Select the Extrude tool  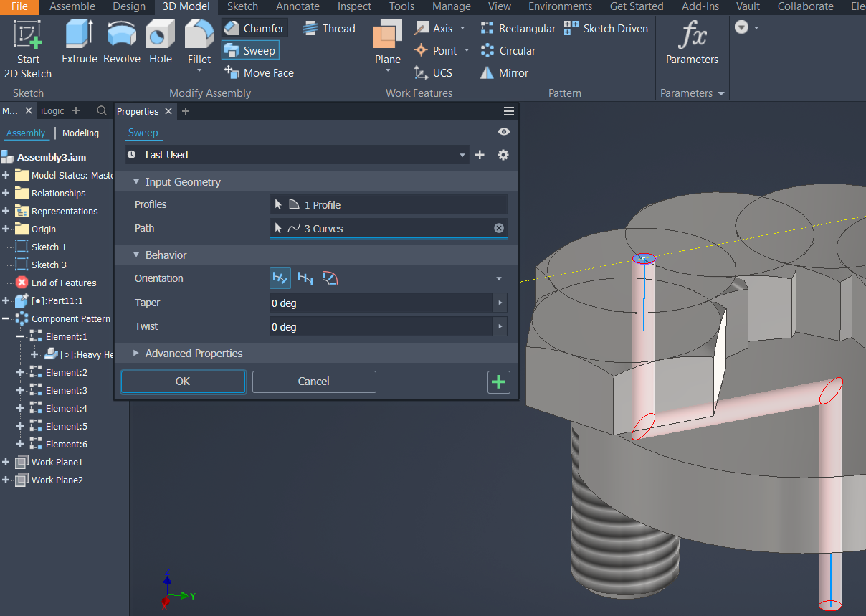pyautogui.click(x=79, y=41)
